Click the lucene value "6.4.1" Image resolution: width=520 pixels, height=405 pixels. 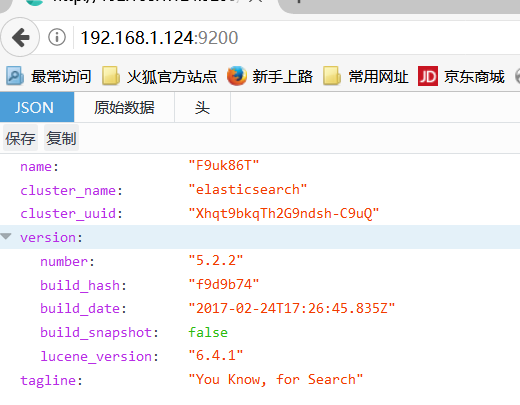coord(216,355)
